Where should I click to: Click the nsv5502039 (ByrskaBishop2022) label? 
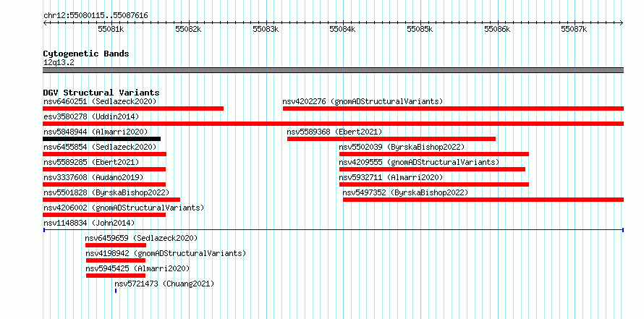(x=402, y=147)
